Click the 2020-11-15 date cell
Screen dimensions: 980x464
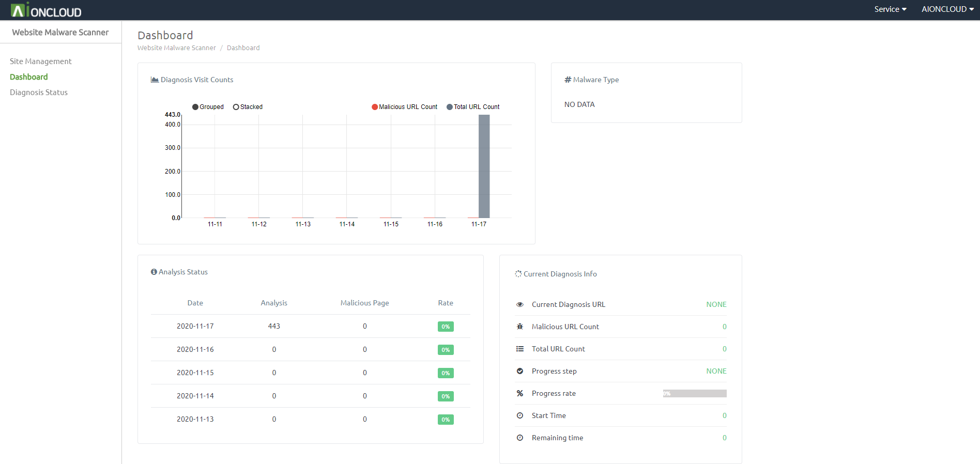point(195,373)
